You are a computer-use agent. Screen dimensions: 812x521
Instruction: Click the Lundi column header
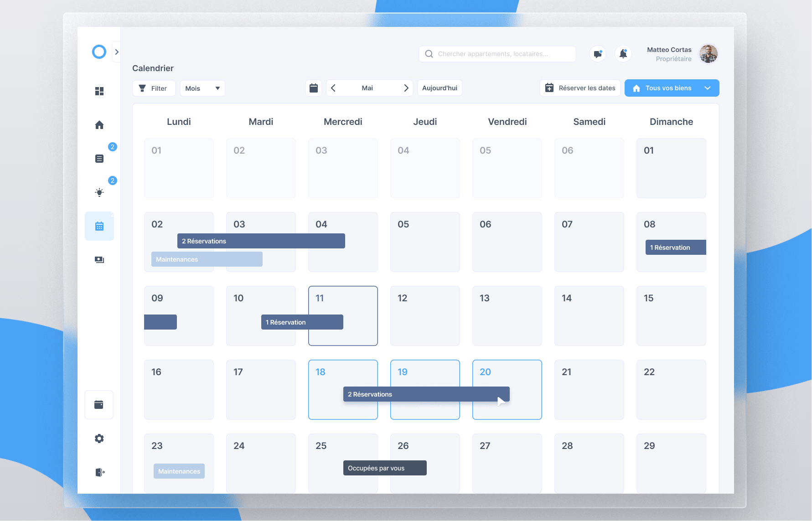click(x=179, y=122)
